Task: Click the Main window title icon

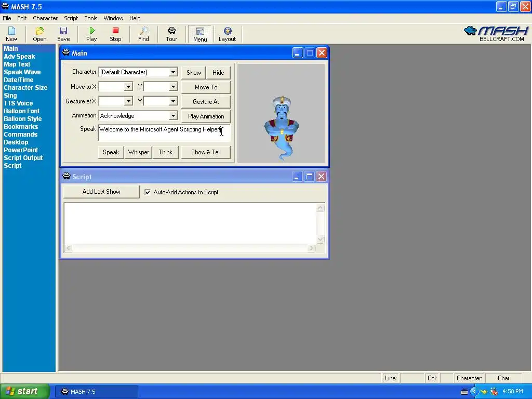Action: (x=66, y=52)
